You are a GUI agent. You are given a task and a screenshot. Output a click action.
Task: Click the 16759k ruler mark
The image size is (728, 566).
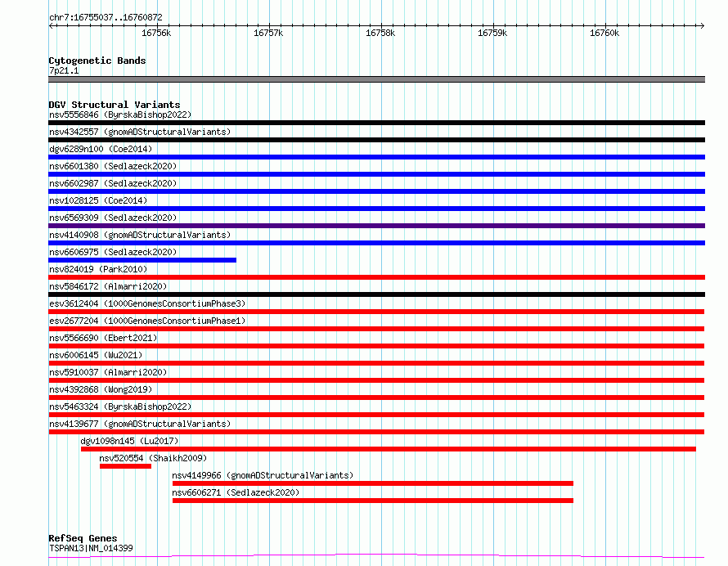point(492,33)
